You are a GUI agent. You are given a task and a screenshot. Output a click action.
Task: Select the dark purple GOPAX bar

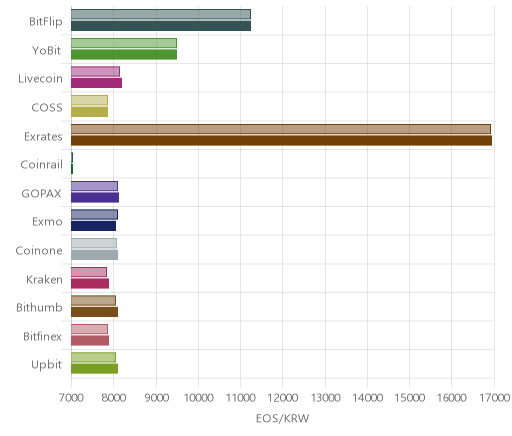(x=95, y=197)
